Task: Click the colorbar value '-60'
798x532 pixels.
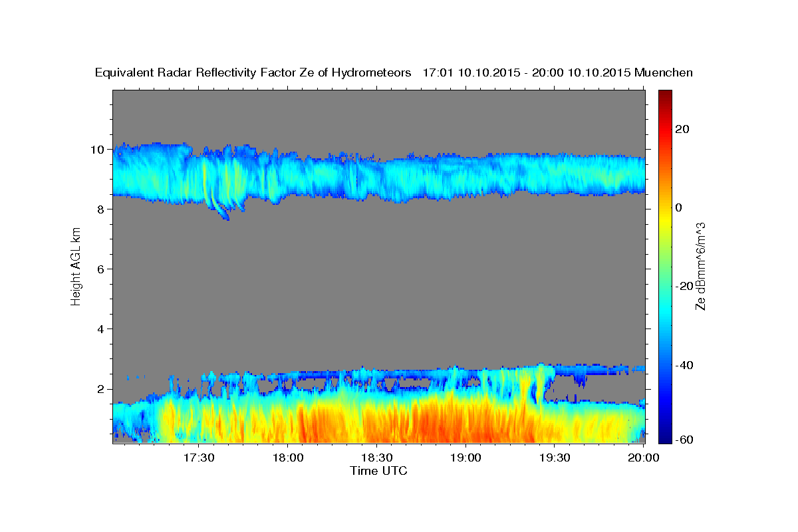Action: (x=684, y=439)
